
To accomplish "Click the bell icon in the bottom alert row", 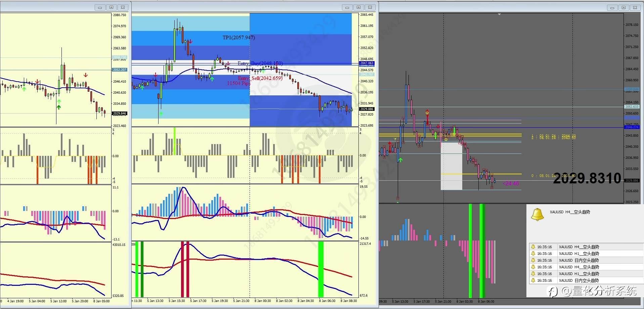I will coord(533,280).
